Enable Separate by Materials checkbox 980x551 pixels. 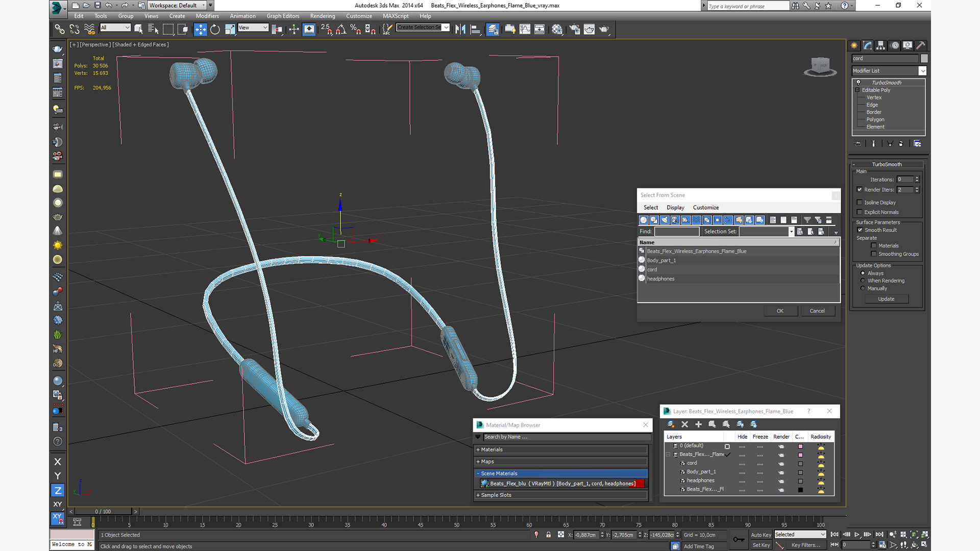pyautogui.click(x=874, y=246)
